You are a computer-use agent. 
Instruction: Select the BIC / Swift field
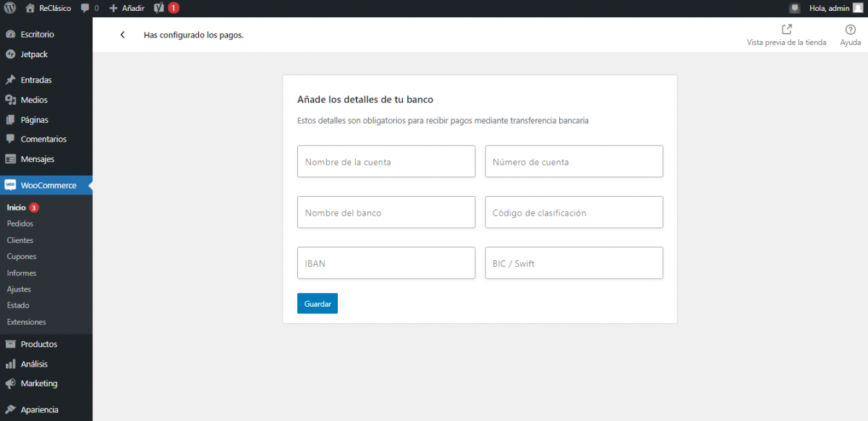click(574, 263)
